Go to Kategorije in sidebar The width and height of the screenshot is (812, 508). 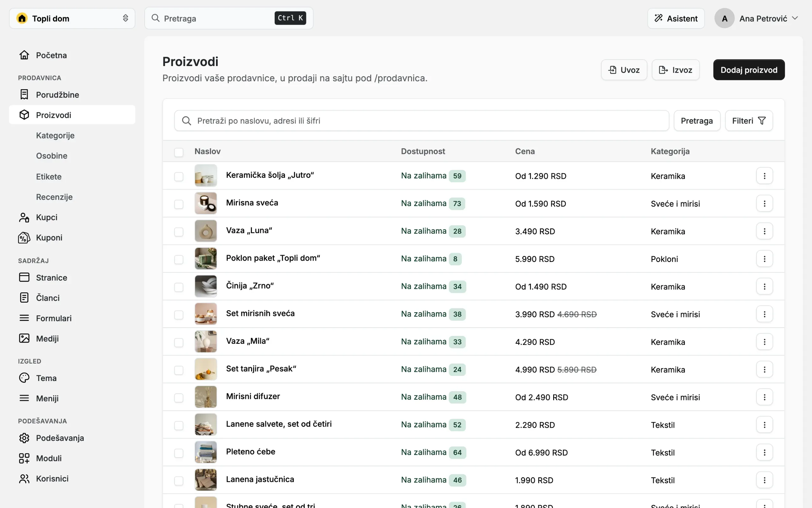coord(55,135)
